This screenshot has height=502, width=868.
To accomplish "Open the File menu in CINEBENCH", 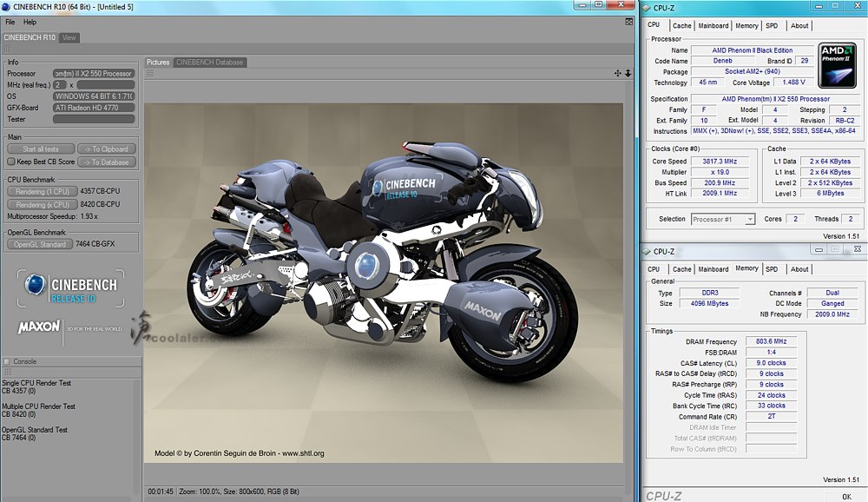I will point(10,23).
